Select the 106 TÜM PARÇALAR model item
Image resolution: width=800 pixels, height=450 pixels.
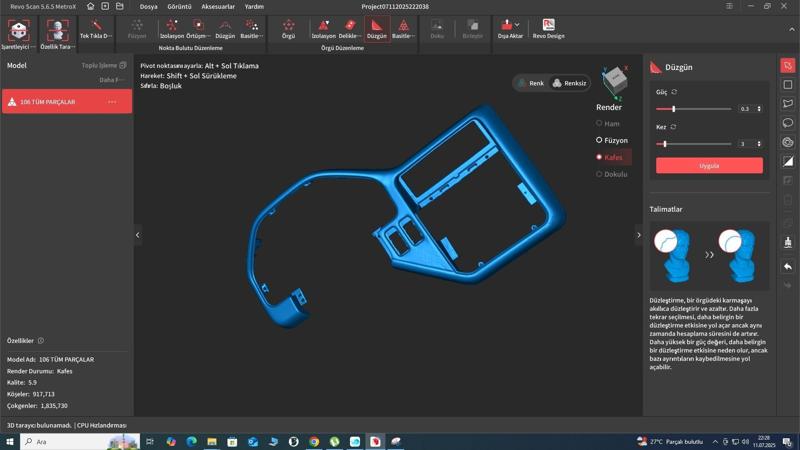tap(67, 102)
